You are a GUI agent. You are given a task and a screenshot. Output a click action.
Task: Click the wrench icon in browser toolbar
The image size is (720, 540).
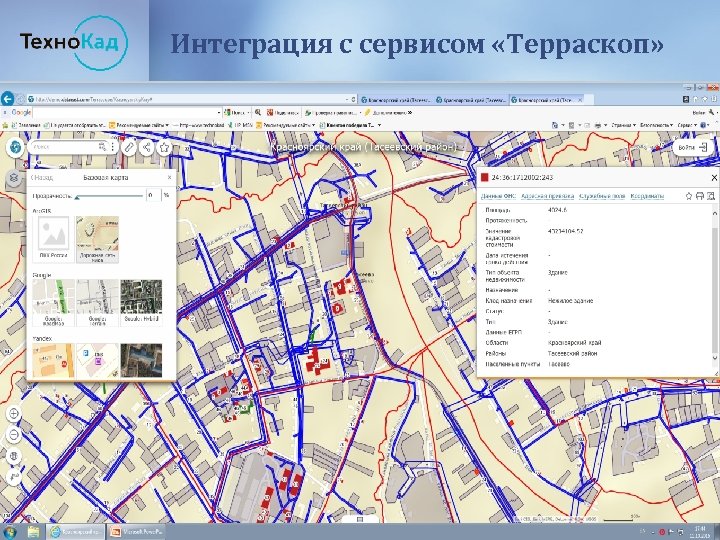(x=711, y=112)
